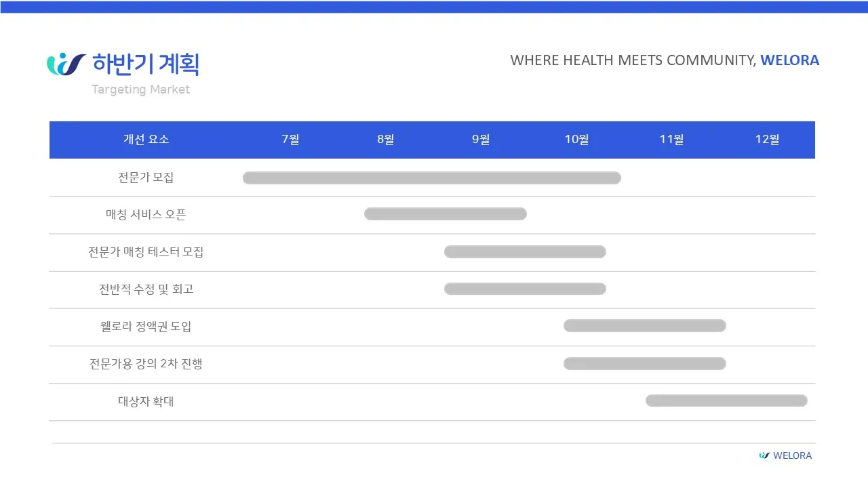
Task: Select the 하반기 계획 title text
Action: [146, 64]
